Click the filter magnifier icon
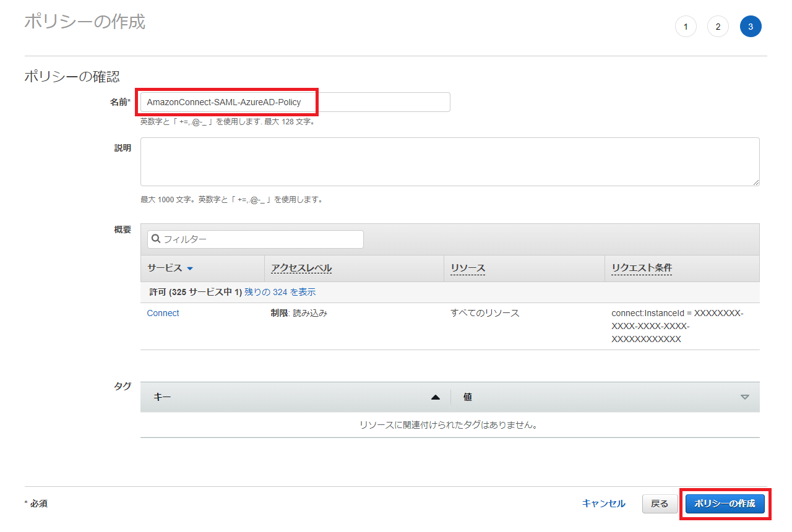The height and width of the screenshot is (532, 792). tap(156, 239)
